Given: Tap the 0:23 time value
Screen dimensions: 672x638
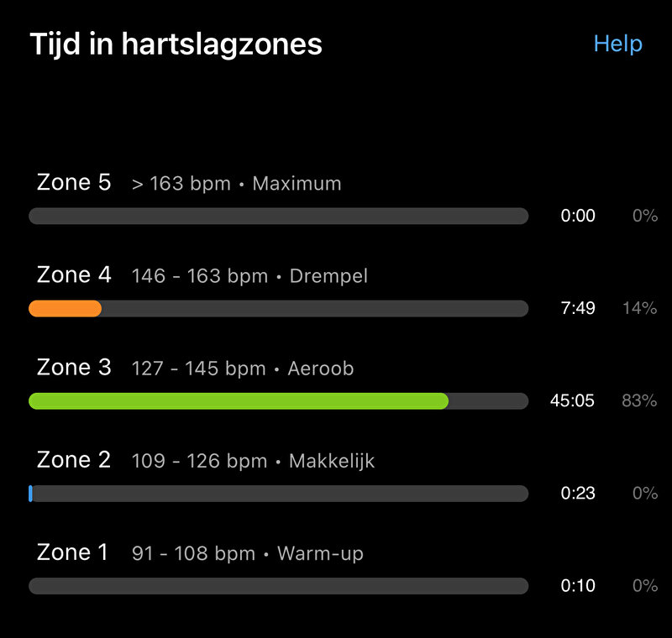Looking at the screenshot, I should (x=578, y=494).
